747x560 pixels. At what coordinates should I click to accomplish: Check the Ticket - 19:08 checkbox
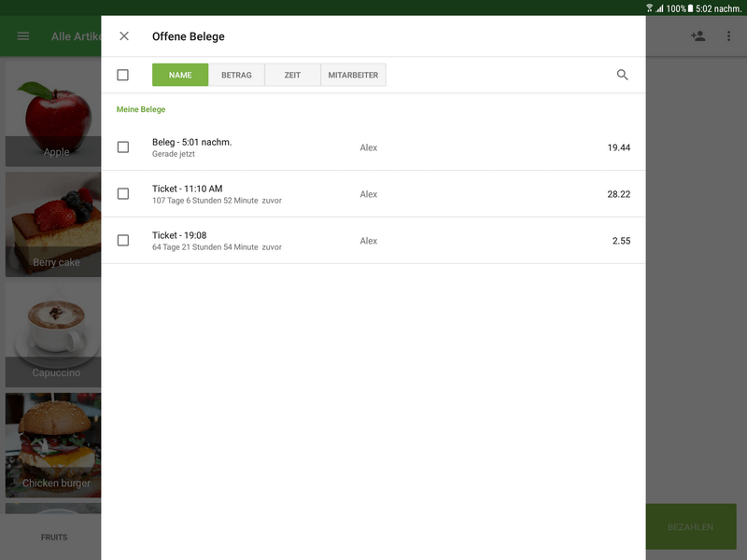click(122, 241)
